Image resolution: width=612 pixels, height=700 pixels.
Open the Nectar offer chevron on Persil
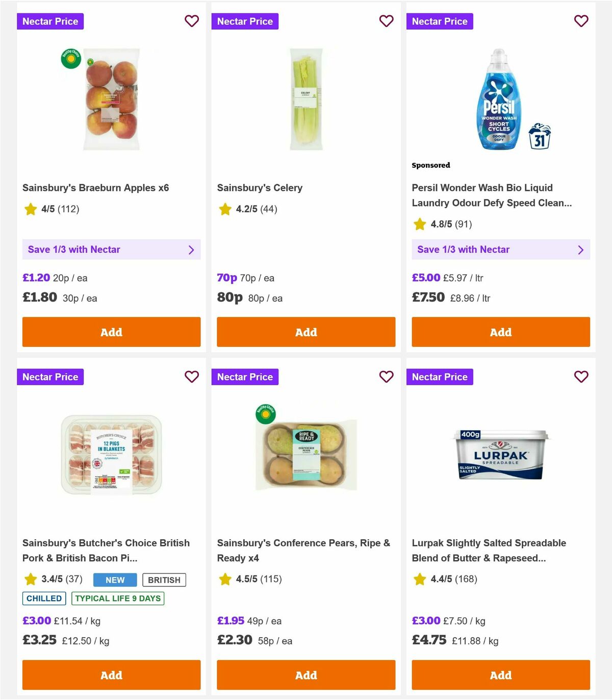(581, 249)
